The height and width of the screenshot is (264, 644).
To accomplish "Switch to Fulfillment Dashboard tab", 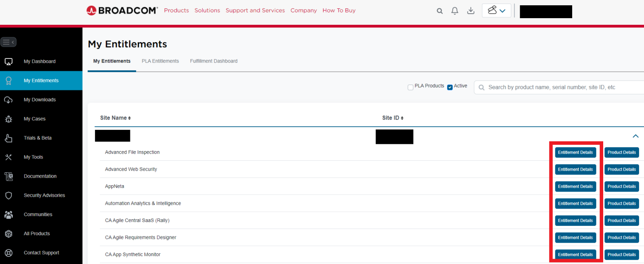I will point(214,61).
